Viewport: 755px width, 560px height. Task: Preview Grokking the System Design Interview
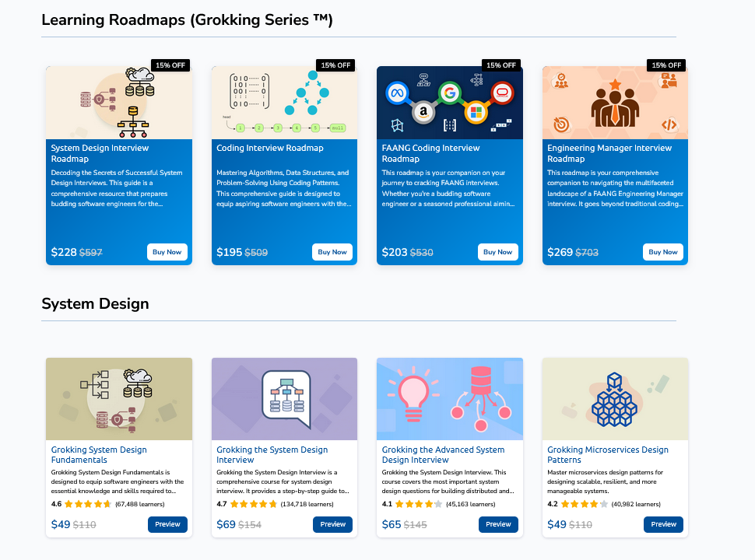(332, 524)
